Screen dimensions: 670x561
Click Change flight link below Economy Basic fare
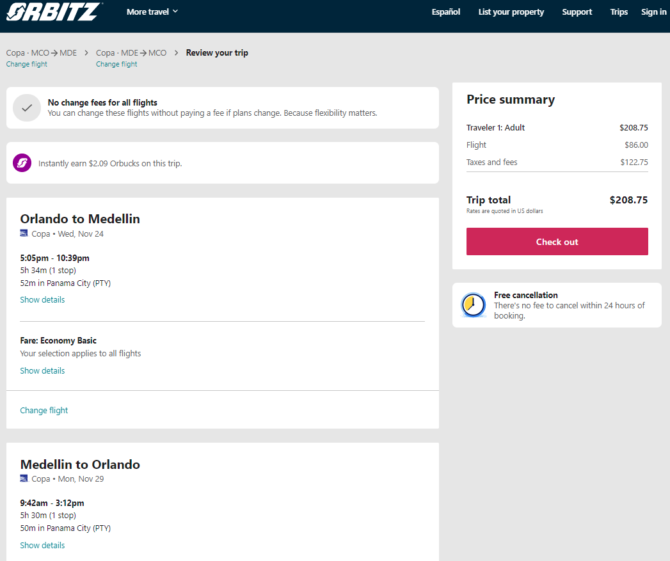click(x=44, y=410)
